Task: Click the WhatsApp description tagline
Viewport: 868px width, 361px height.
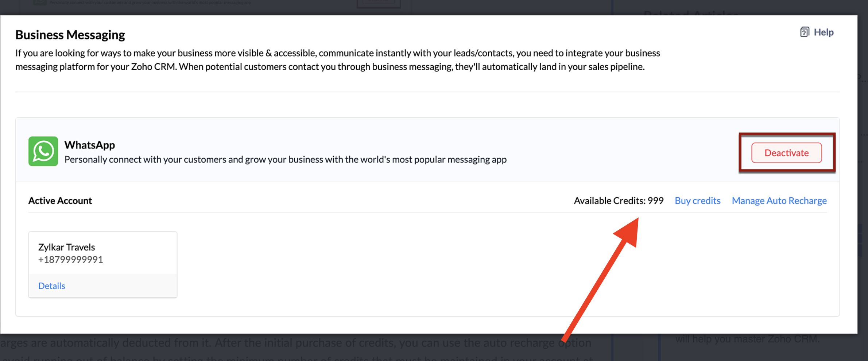Action: coord(286,159)
